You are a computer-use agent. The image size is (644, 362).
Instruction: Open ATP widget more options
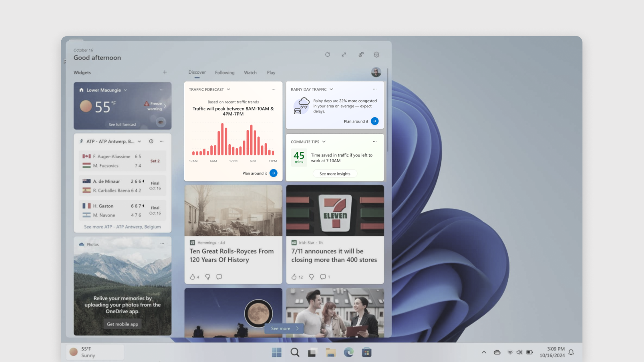point(161,141)
